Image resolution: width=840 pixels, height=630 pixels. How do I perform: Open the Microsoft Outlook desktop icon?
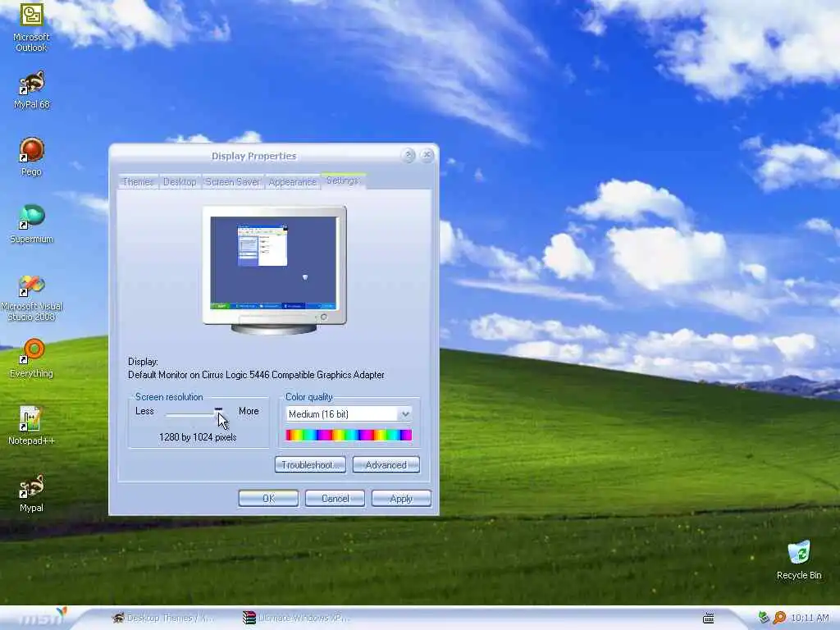coord(31,27)
